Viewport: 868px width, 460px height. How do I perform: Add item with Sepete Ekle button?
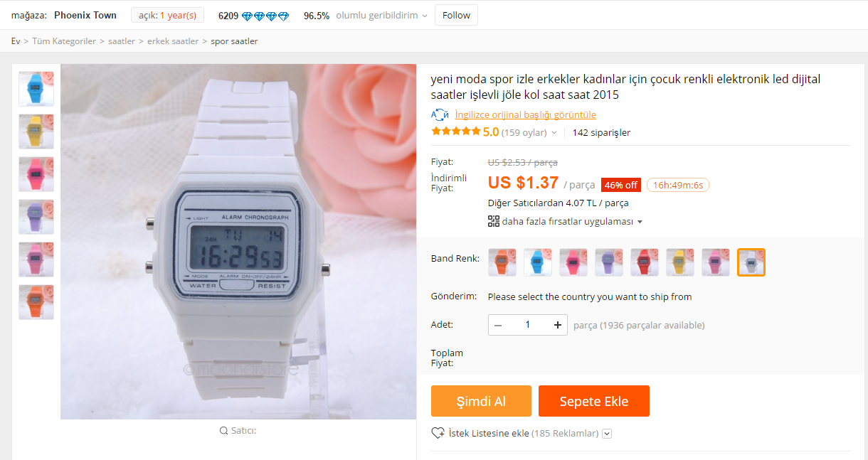pos(594,401)
